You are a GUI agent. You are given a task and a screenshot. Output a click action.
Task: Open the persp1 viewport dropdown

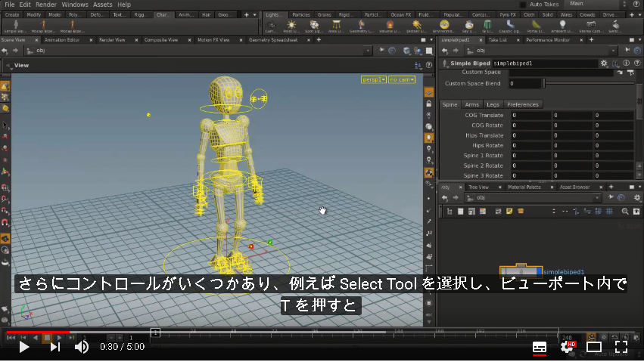pos(373,79)
